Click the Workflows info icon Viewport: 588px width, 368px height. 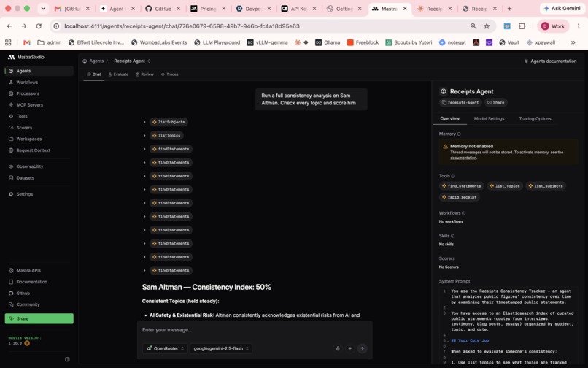[463, 213]
